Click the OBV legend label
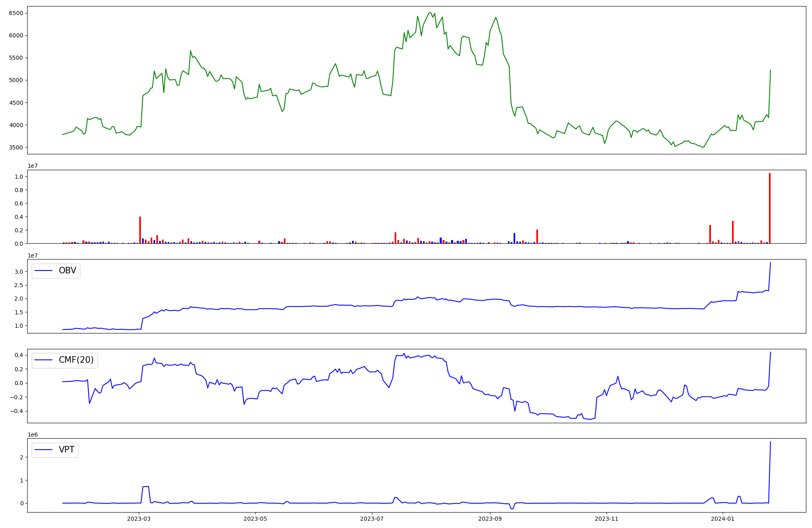The image size is (812, 528). (x=67, y=270)
